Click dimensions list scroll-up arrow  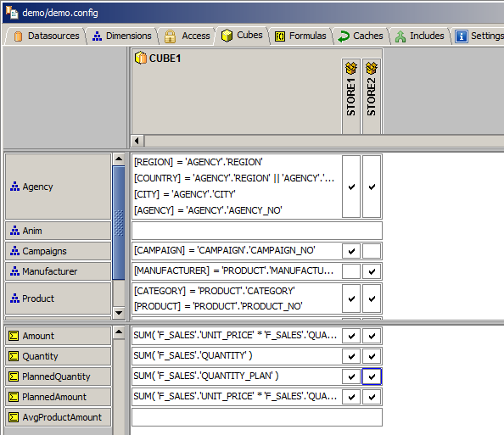[119, 159]
